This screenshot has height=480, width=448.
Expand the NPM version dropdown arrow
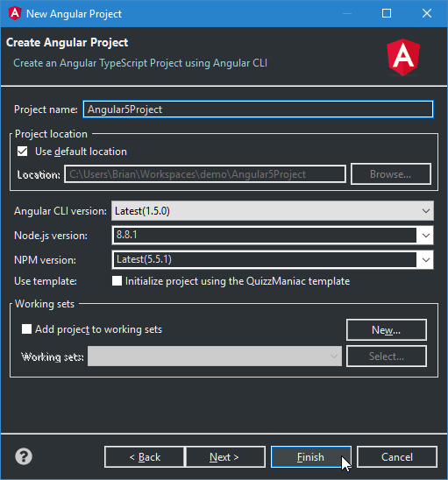tap(425, 259)
